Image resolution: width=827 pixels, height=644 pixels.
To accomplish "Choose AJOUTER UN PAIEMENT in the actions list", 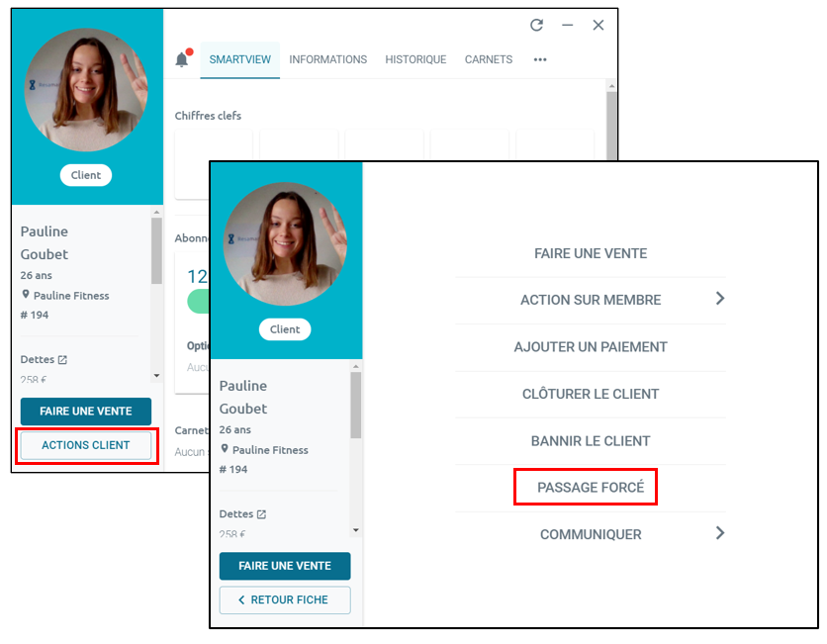I will pyautogui.click(x=591, y=347).
